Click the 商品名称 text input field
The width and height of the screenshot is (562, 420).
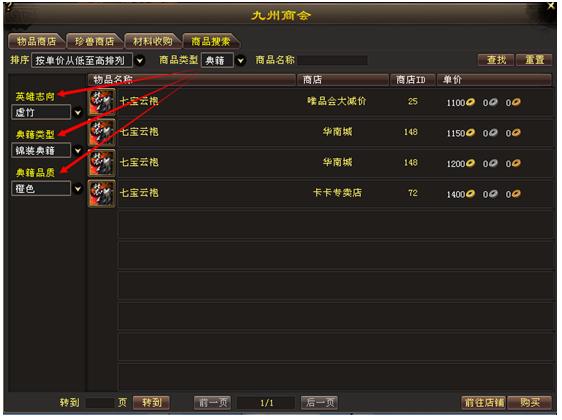[332, 60]
